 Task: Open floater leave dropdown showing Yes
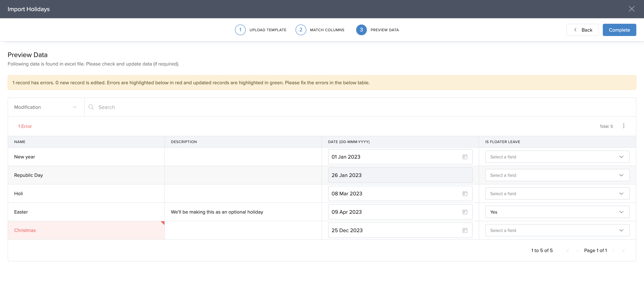pos(557,212)
